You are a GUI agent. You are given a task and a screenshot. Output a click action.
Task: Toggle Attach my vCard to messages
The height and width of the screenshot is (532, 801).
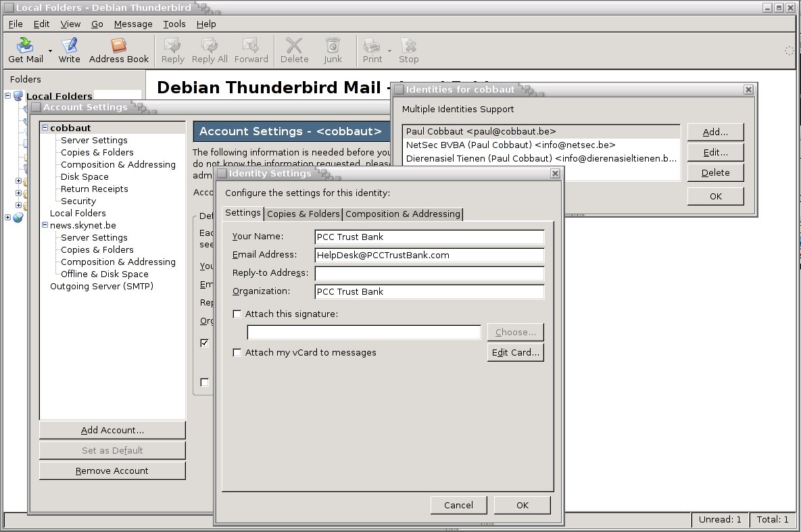[237, 352]
